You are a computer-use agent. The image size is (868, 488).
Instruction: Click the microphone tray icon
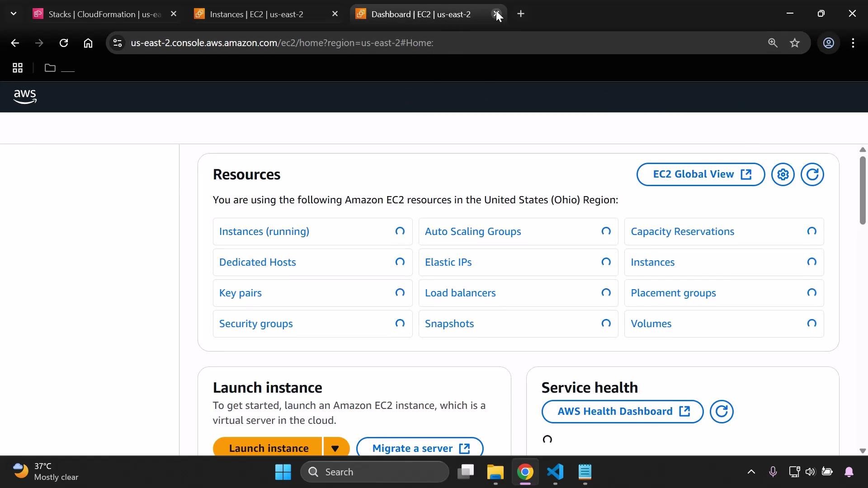click(773, 472)
